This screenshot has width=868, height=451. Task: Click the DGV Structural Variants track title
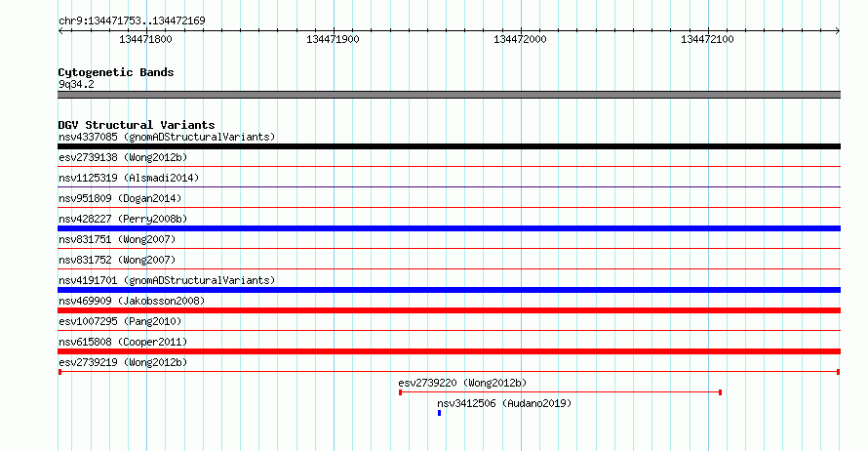tap(137, 125)
